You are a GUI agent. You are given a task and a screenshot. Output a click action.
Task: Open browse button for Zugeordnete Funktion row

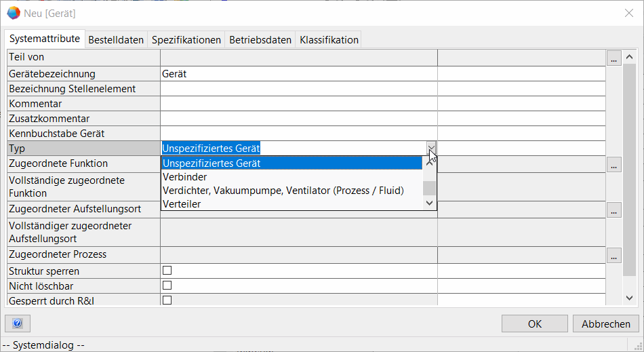613,165
